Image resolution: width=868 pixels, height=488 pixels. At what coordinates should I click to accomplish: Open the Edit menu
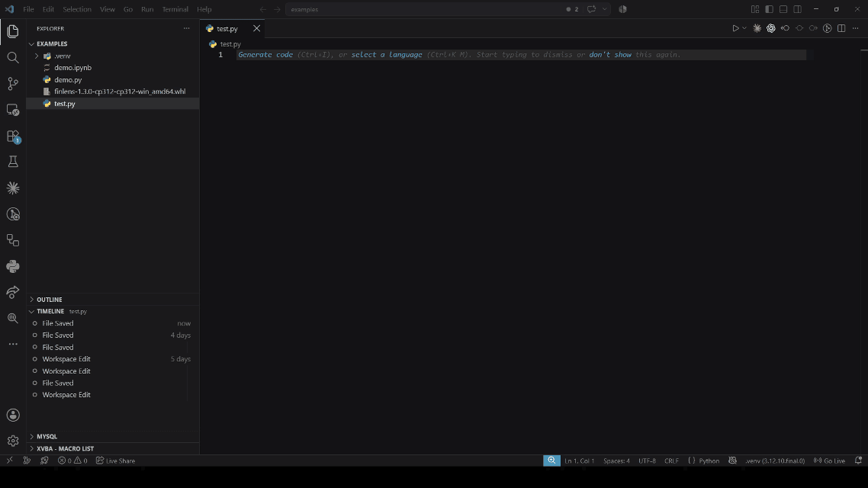(48, 9)
